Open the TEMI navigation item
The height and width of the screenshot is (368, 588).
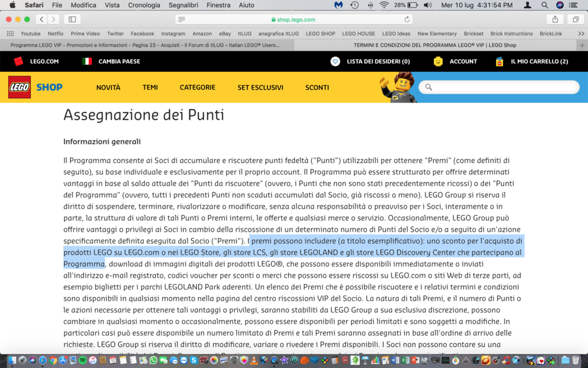150,87
